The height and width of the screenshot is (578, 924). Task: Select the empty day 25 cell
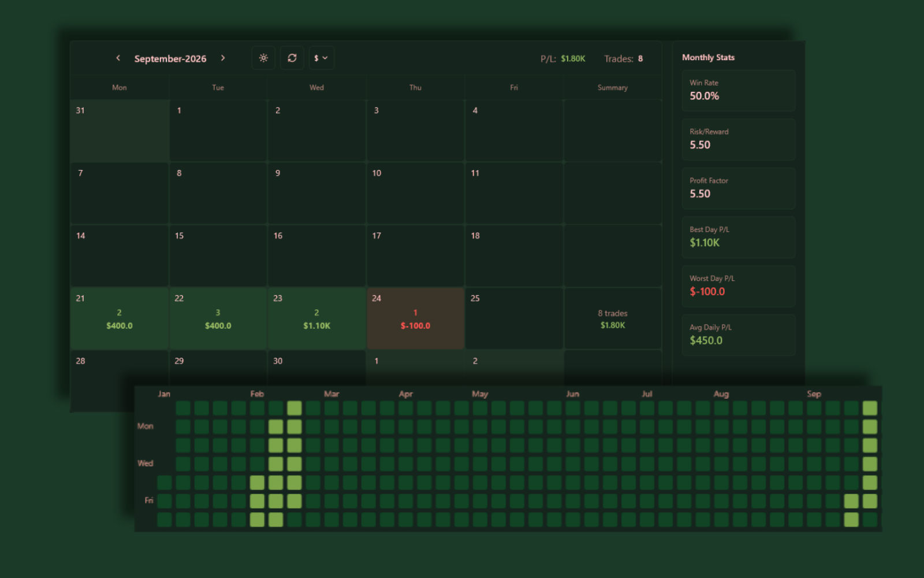click(515, 318)
